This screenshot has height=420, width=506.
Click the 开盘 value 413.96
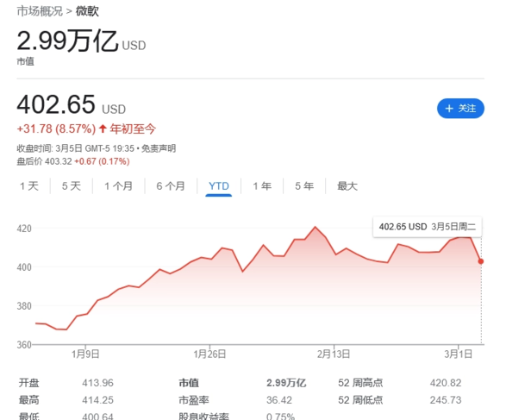coord(97,383)
